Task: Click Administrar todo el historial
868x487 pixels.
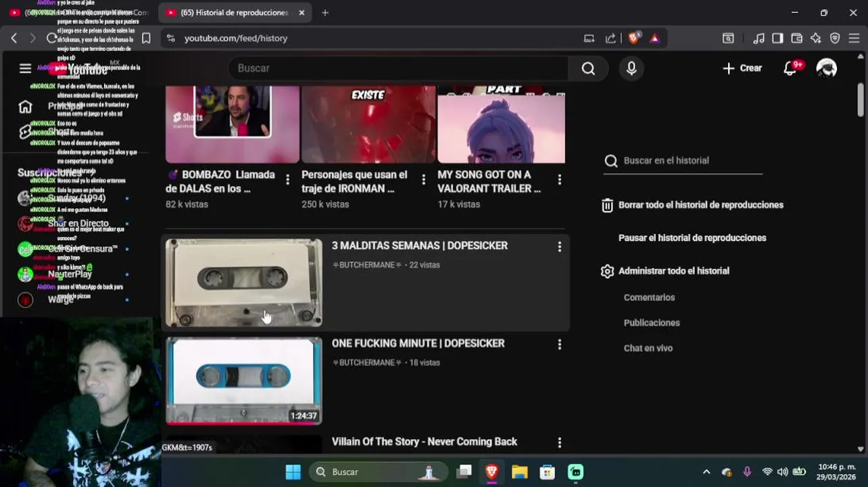Action: tap(674, 271)
